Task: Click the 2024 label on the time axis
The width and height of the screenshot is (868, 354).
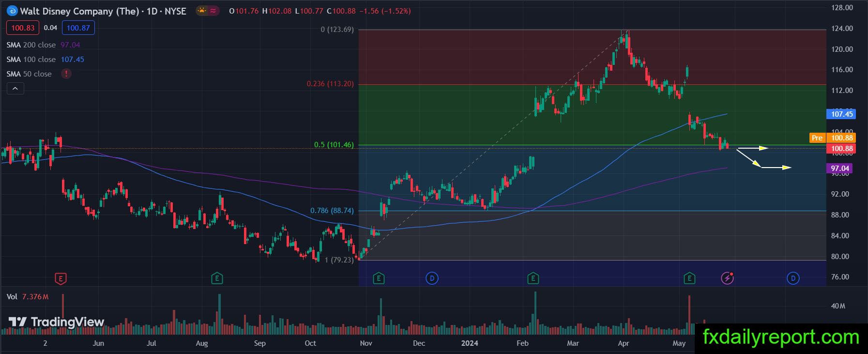Action: [x=470, y=343]
